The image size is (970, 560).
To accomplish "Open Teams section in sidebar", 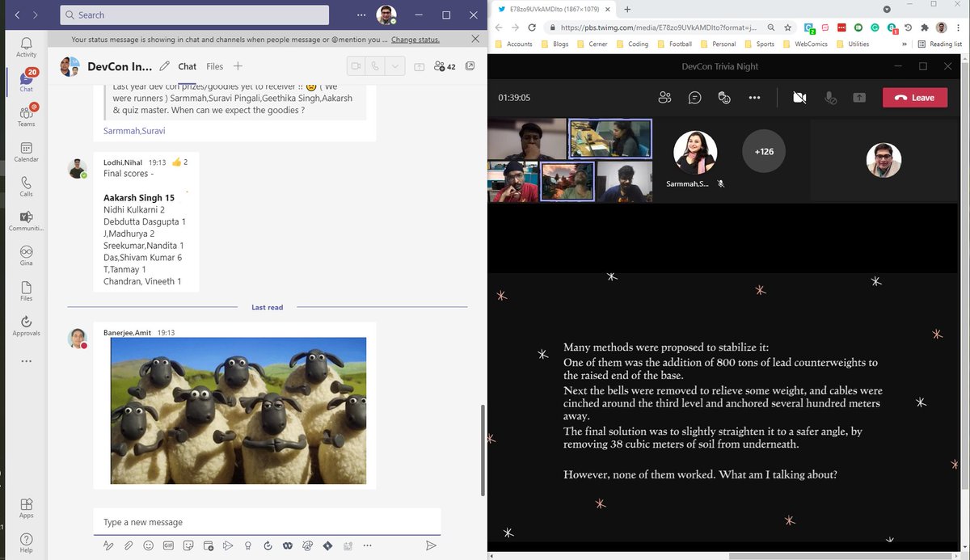I will [x=26, y=116].
